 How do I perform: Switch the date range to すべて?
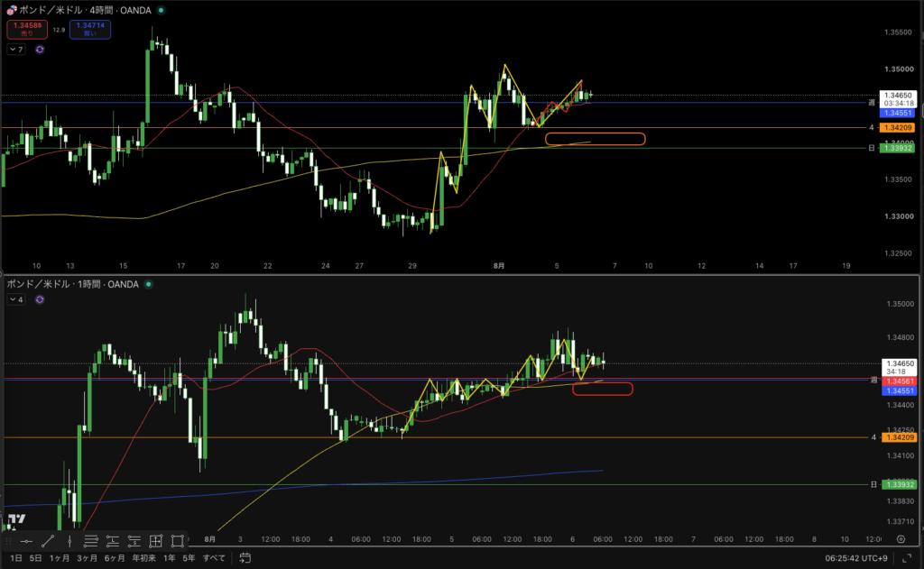click(x=214, y=558)
